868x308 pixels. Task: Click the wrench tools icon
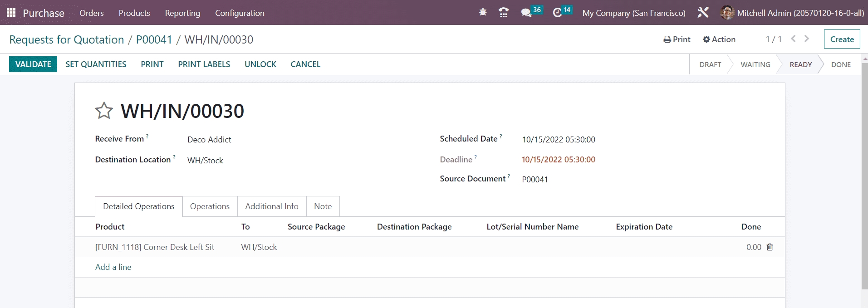[x=703, y=13]
